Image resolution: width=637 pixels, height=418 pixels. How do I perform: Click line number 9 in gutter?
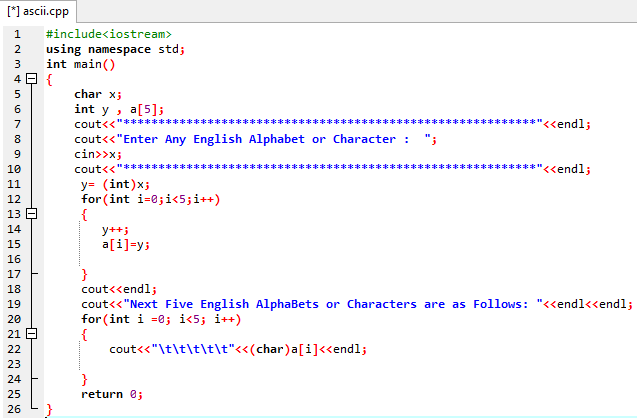coord(17,154)
